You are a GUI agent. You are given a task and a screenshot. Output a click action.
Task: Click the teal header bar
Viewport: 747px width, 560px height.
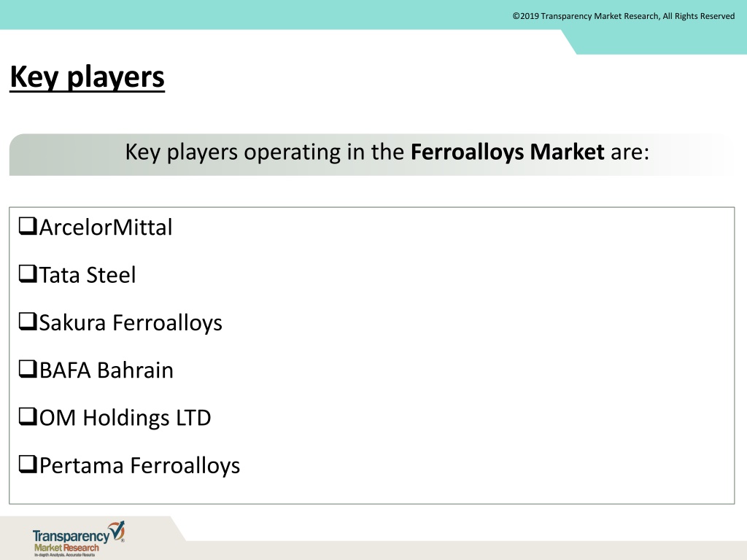tap(373, 15)
